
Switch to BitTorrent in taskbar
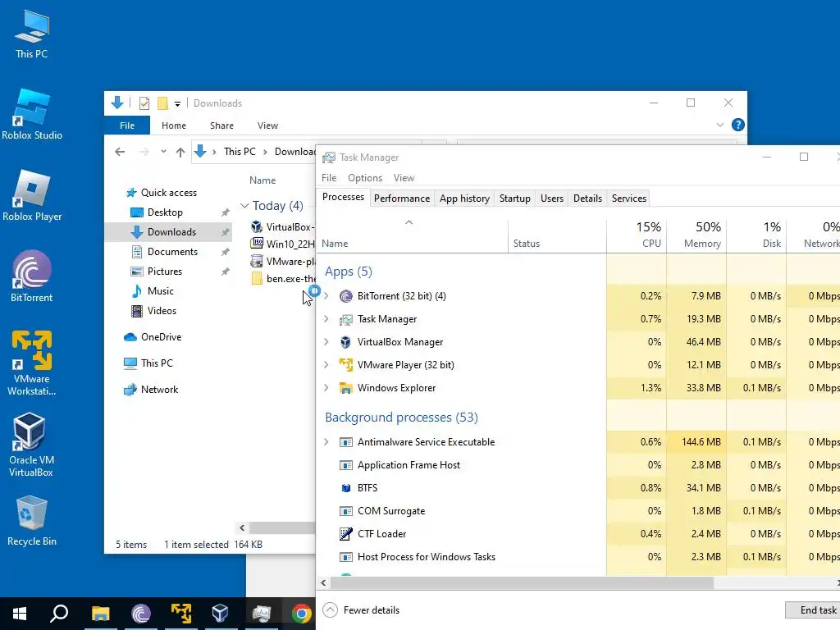pos(141,614)
